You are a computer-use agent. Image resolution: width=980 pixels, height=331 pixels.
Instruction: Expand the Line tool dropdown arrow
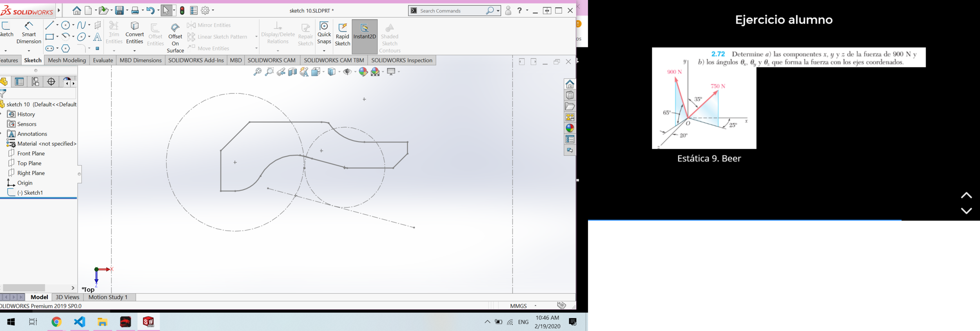[57, 25]
